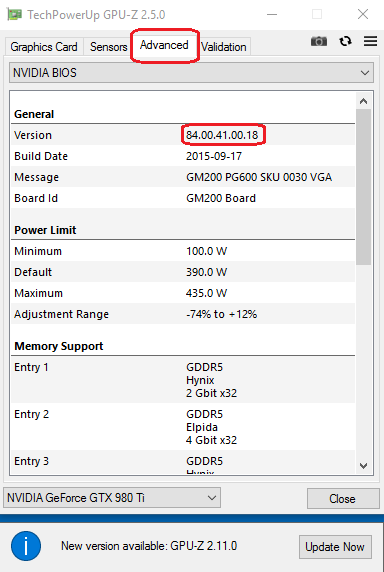Click the Board Id value GM200 Board

tap(221, 198)
